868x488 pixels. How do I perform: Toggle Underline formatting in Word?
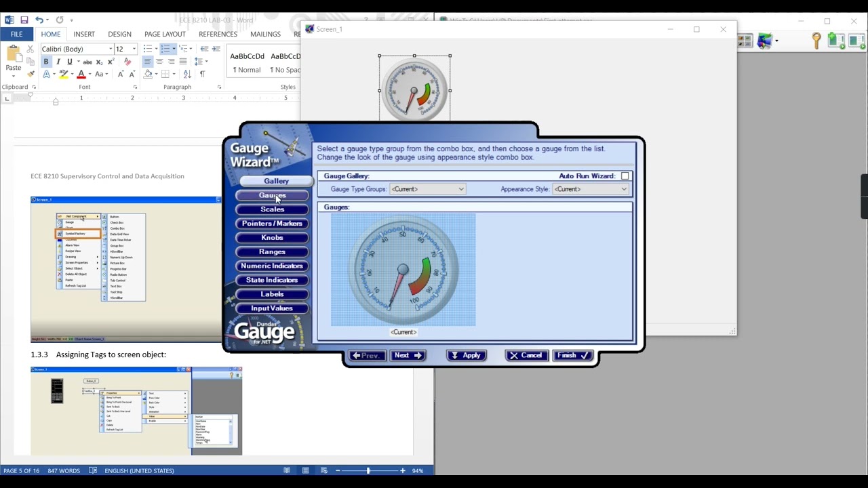tap(69, 62)
